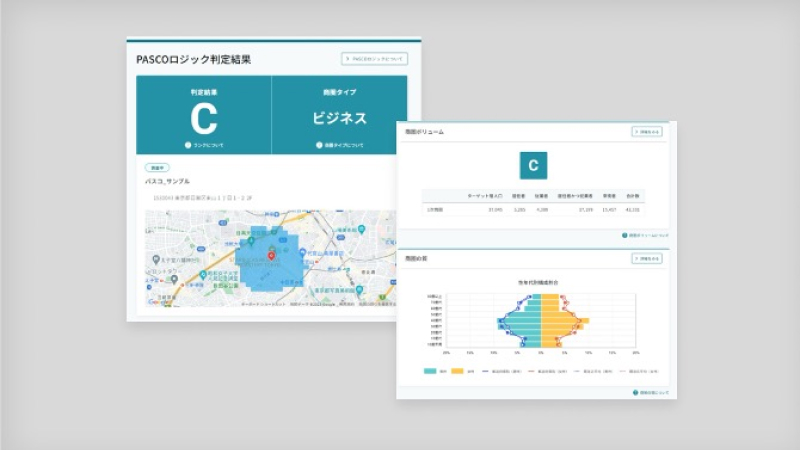Click the population pyramid chart title
This screenshot has height=450, width=800.
[x=538, y=282]
